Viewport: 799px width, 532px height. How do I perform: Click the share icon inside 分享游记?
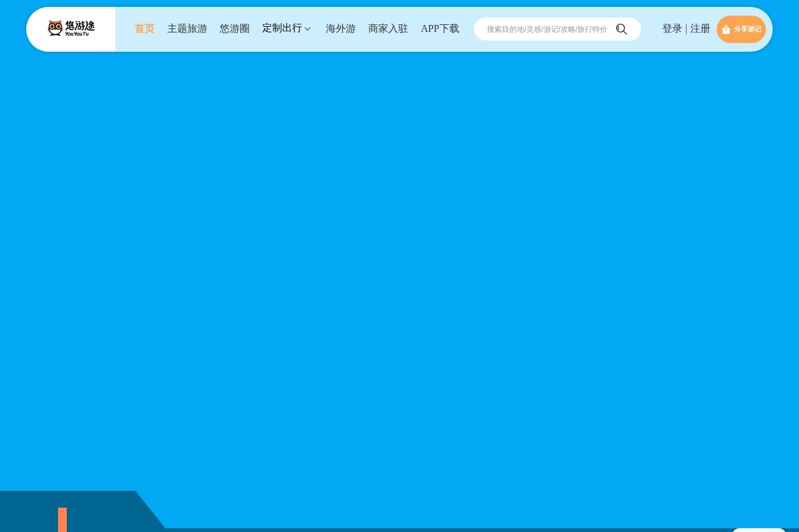[726, 29]
